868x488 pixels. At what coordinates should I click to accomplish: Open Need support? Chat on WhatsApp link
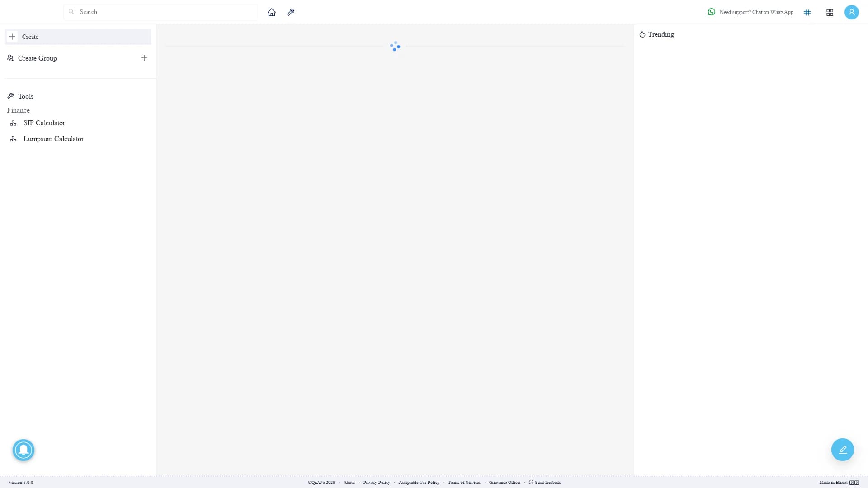[x=756, y=12]
